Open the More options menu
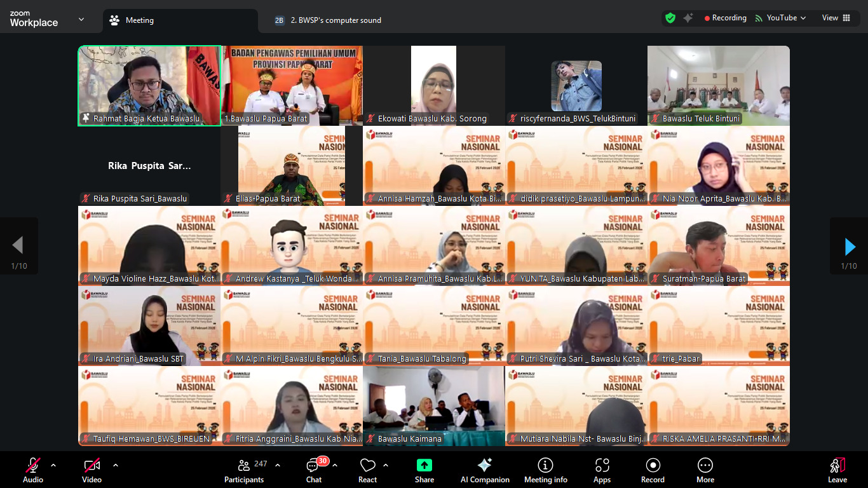 tap(705, 466)
